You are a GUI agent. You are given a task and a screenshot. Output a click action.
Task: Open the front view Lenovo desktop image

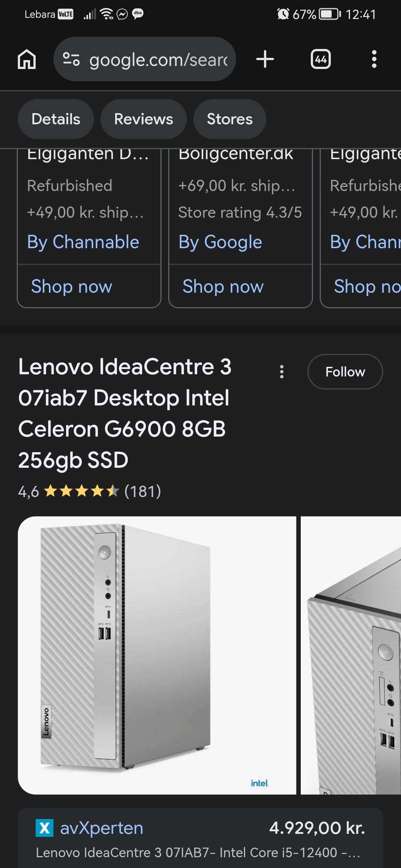coord(157,655)
